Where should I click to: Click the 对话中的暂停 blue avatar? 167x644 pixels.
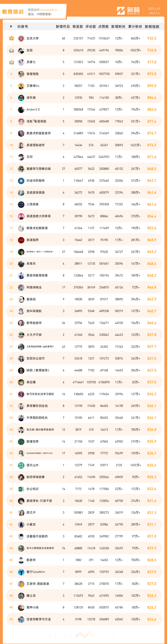point(21,181)
